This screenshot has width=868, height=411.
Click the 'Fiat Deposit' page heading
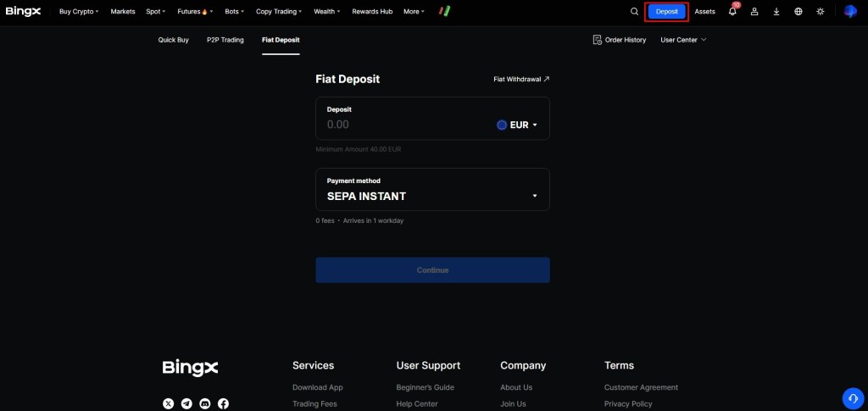click(x=348, y=79)
